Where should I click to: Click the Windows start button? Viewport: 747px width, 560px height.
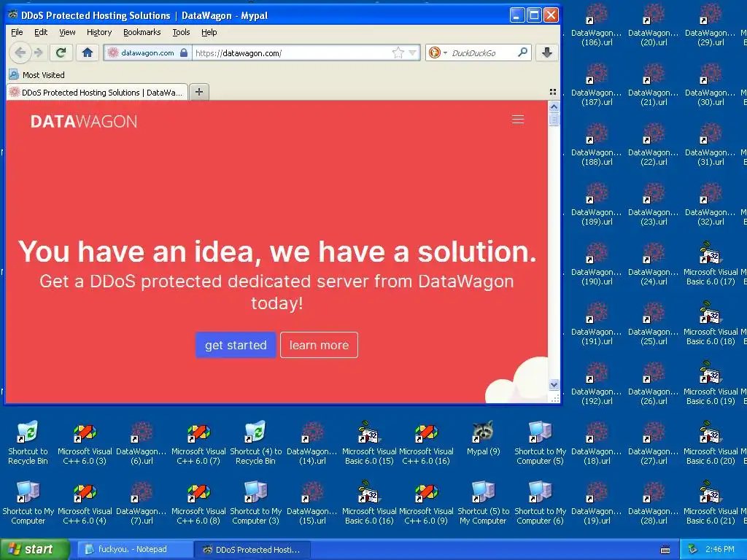click(x=35, y=549)
